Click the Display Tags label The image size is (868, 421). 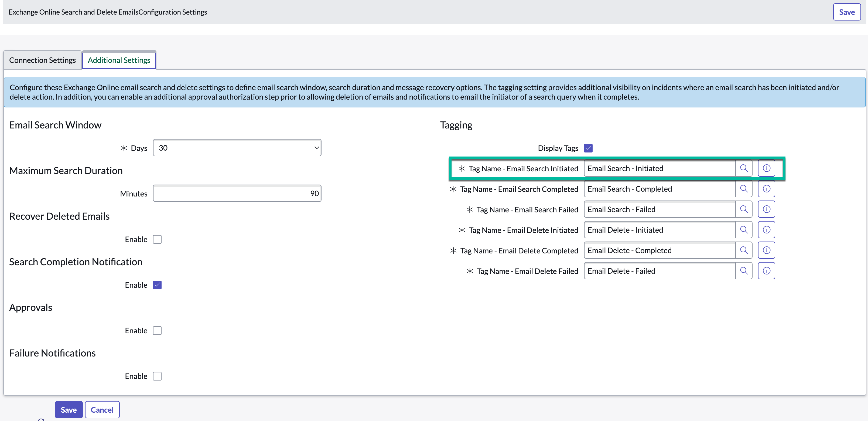(558, 148)
